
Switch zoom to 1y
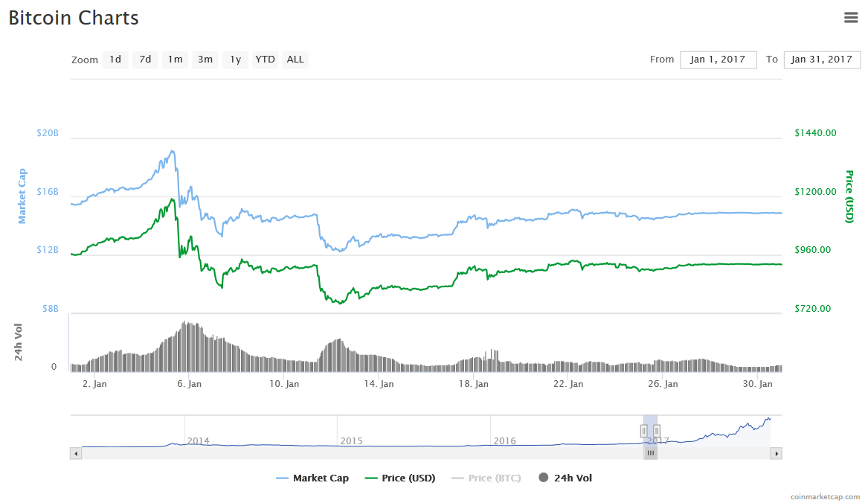[x=235, y=60]
